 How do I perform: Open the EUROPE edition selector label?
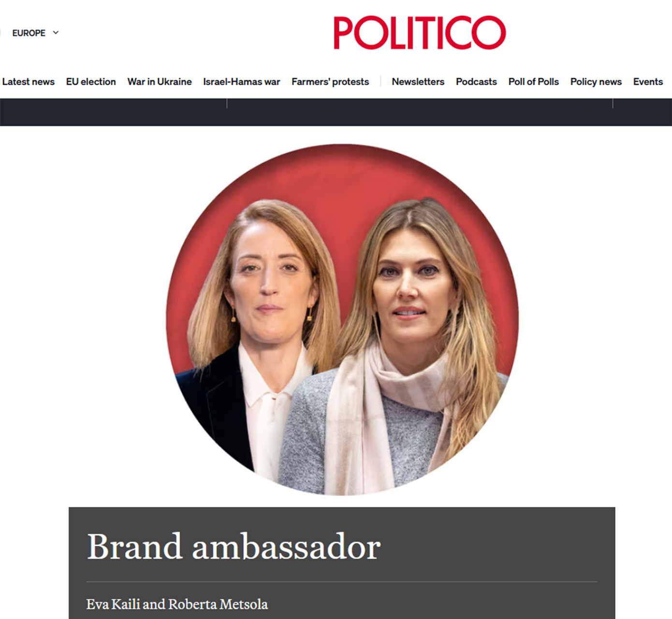click(29, 33)
